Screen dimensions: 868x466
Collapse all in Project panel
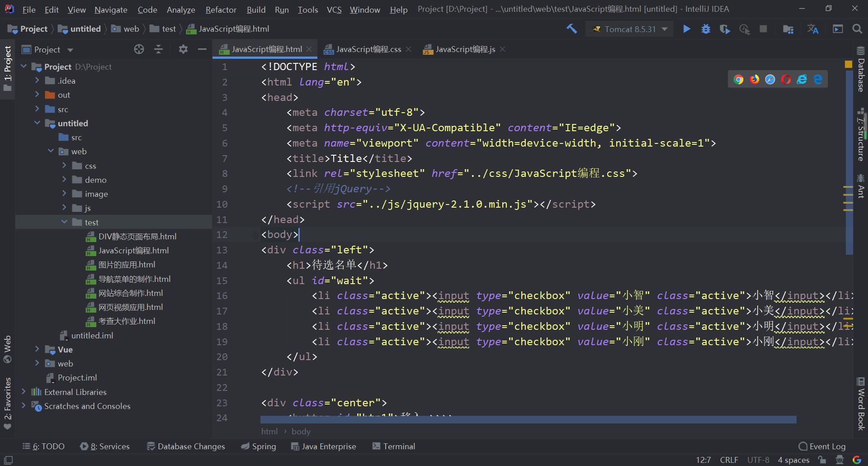pyautogui.click(x=158, y=49)
